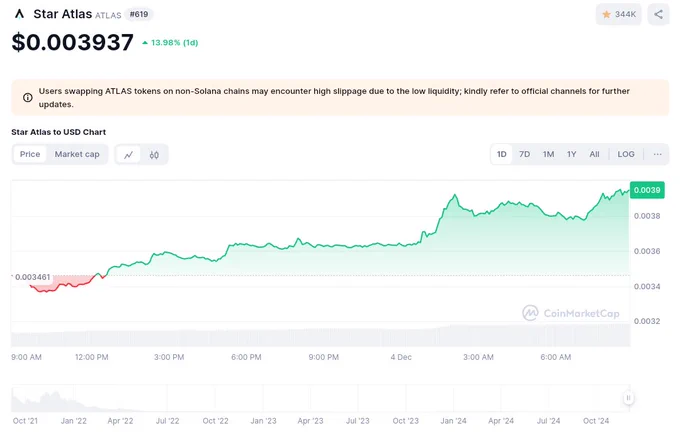Click the 4 Dec axis label

pyautogui.click(x=401, y=357)
